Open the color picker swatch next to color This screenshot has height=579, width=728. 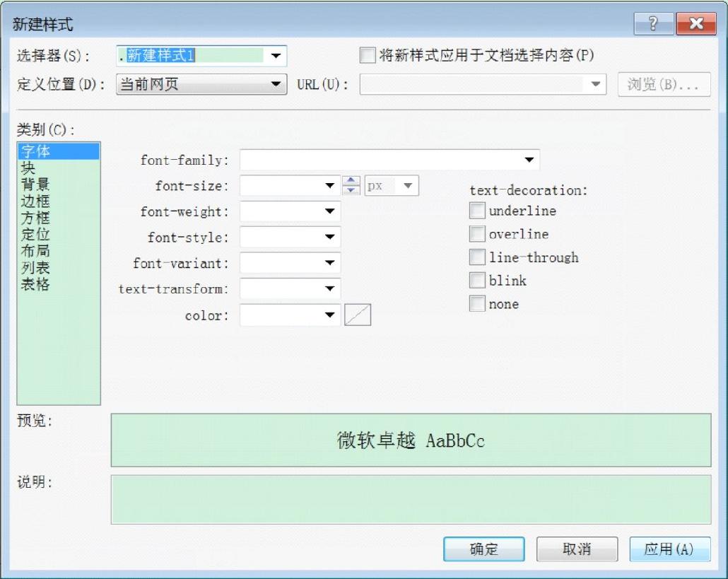coord(358,315)
